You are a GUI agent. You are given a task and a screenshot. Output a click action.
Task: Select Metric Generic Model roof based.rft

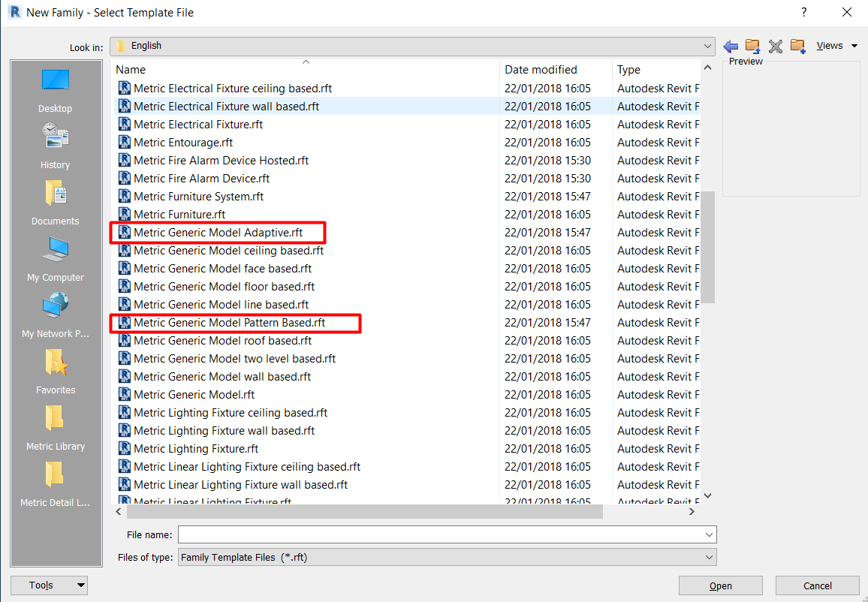pyautogui.click(x=222, y=340)
